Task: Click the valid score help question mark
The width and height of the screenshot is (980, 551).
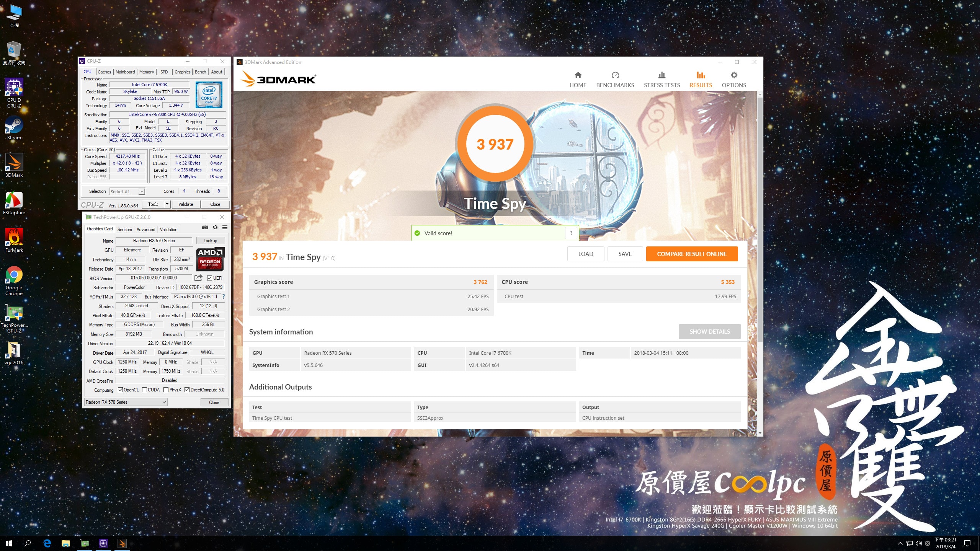Action: tap(571, 233)
